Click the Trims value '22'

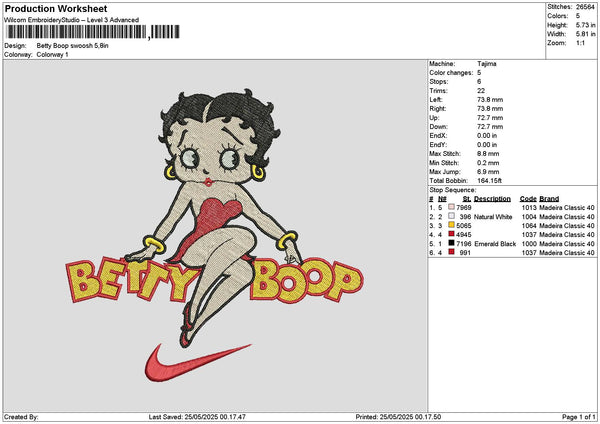pos(481,91)
